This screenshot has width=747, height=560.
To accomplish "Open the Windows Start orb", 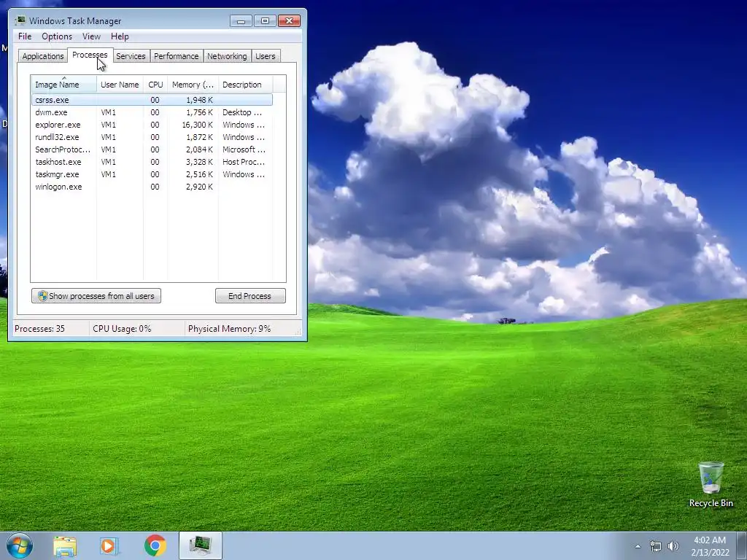I will point(20,545).
